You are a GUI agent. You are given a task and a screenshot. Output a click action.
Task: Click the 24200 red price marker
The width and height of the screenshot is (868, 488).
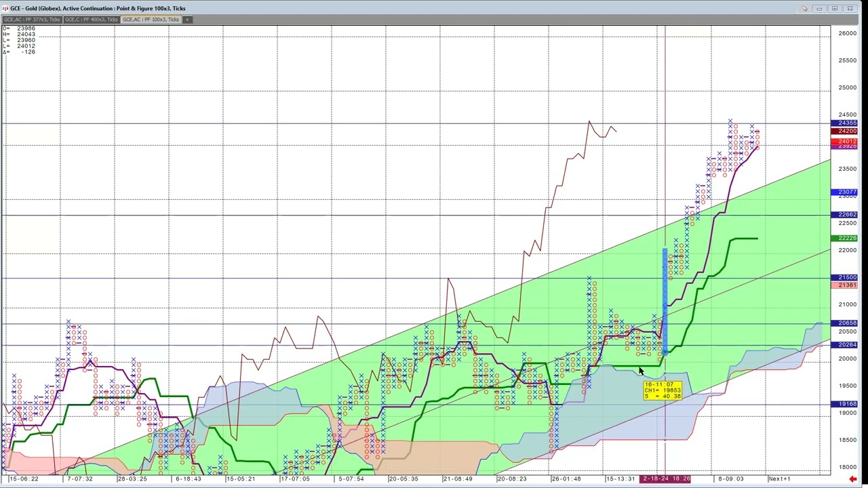[x=844, y=131]
